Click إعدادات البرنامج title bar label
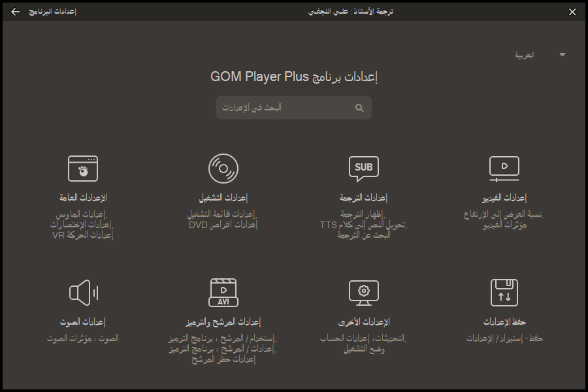Viewport: 588px width, 392px height. click(52, 12)
